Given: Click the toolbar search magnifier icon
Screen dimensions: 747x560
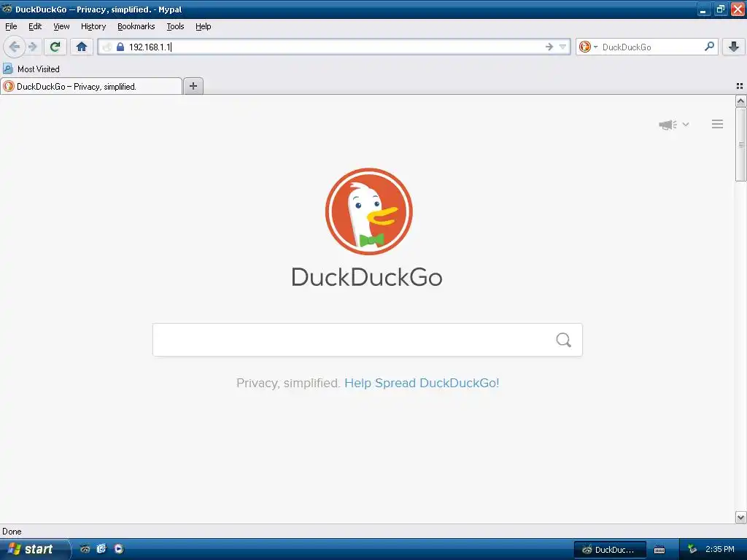Looking at the screenshot, I should pyautogui.click(x=709, y=47).
